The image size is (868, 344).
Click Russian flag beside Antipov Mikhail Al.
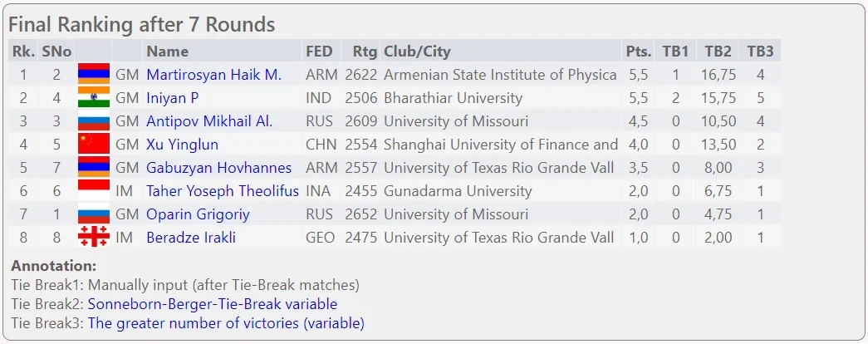pyautogui.click(x=93, y=120)
